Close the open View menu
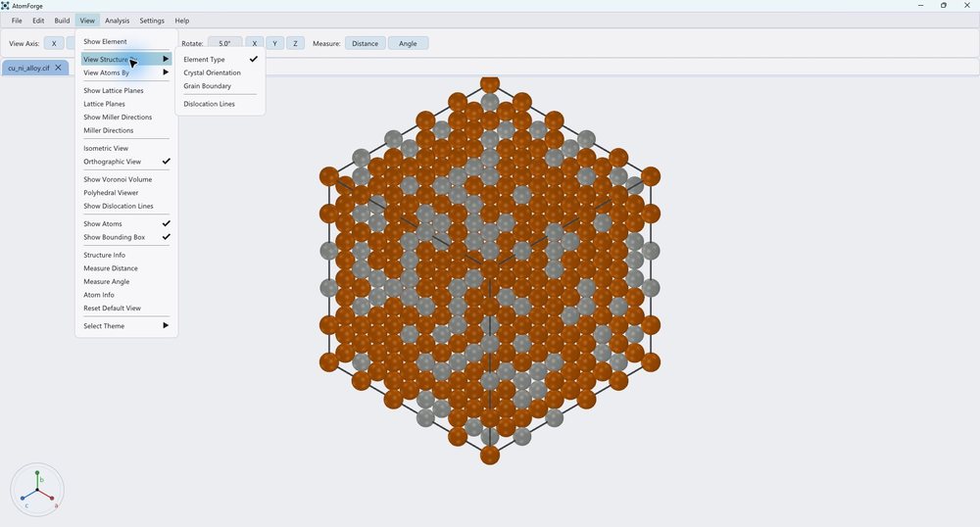The width and height of the screenshot is (980, 527). coord(87,21)
